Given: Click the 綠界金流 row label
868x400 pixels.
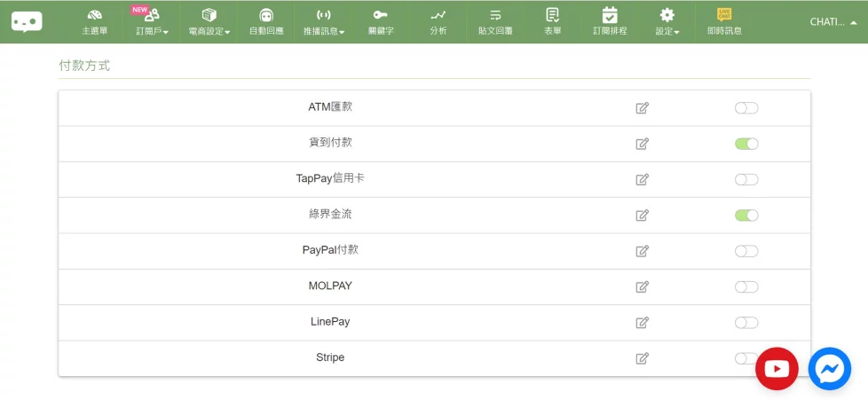Looking at the screenshot, I should pos(330,214).
